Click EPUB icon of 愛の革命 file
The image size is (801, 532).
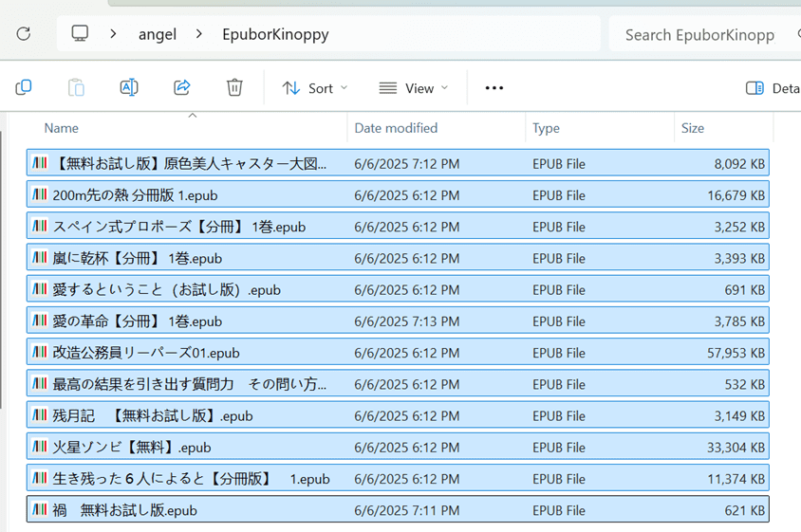pos(39,321)
